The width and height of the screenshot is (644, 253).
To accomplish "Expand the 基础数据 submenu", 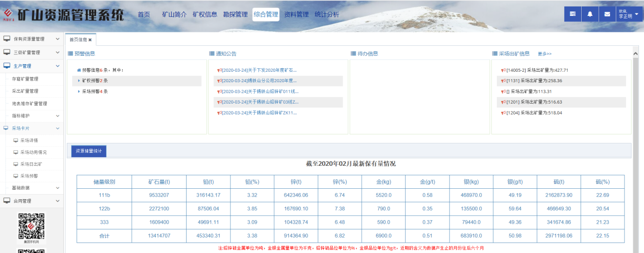I will coord(57,188).
